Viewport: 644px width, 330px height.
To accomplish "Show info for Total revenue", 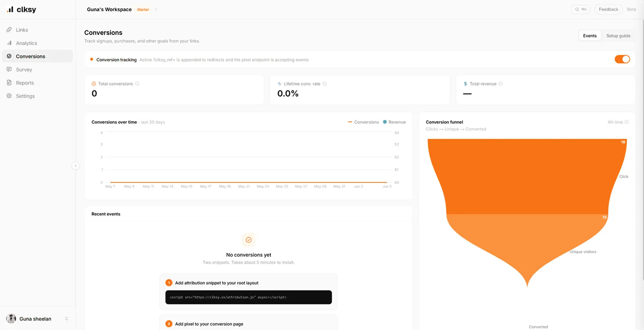I will coord(501,84).
